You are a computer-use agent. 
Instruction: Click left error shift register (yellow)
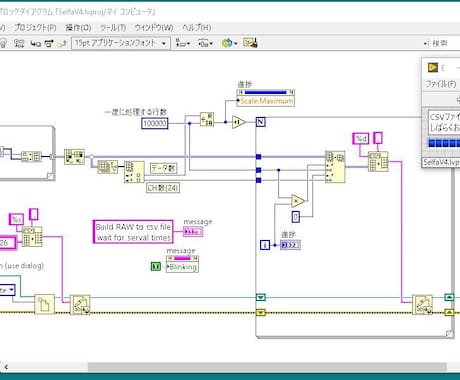261,313
